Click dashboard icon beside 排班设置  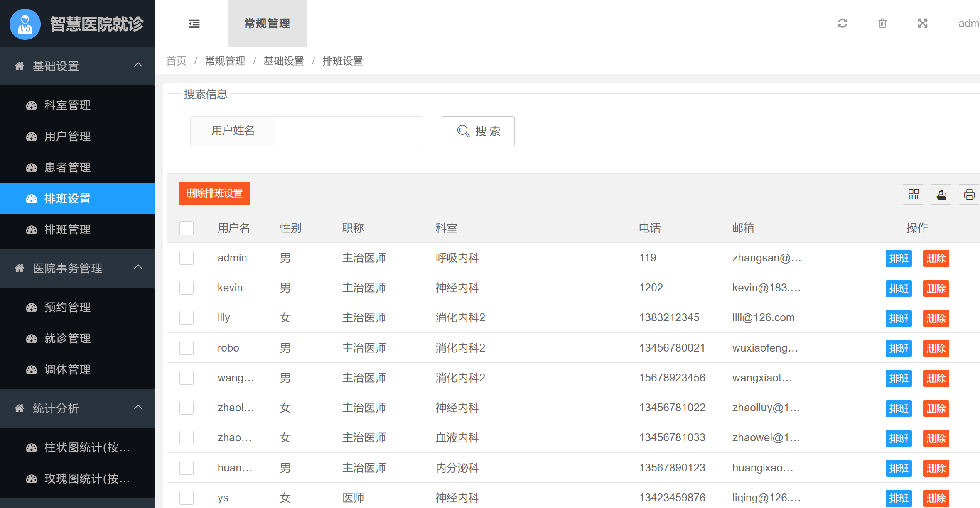32,199
